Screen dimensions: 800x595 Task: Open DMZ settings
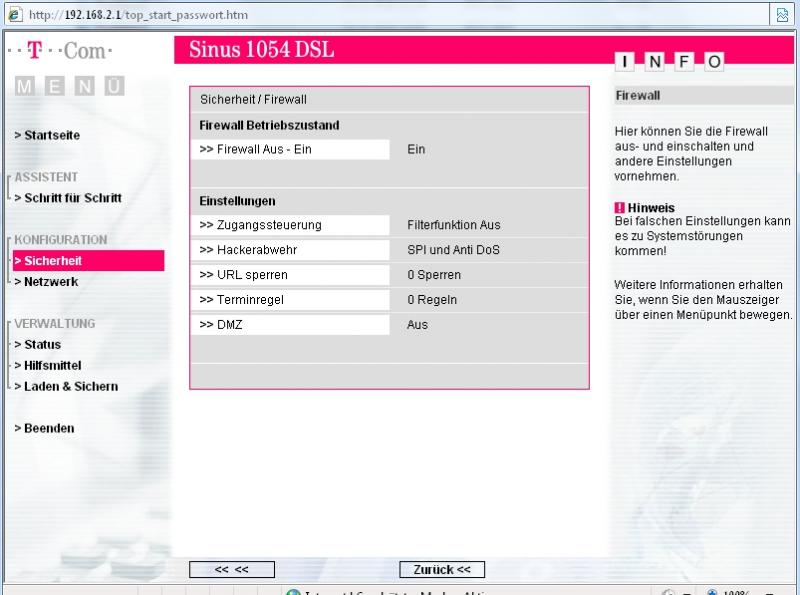tap(290, 325)
